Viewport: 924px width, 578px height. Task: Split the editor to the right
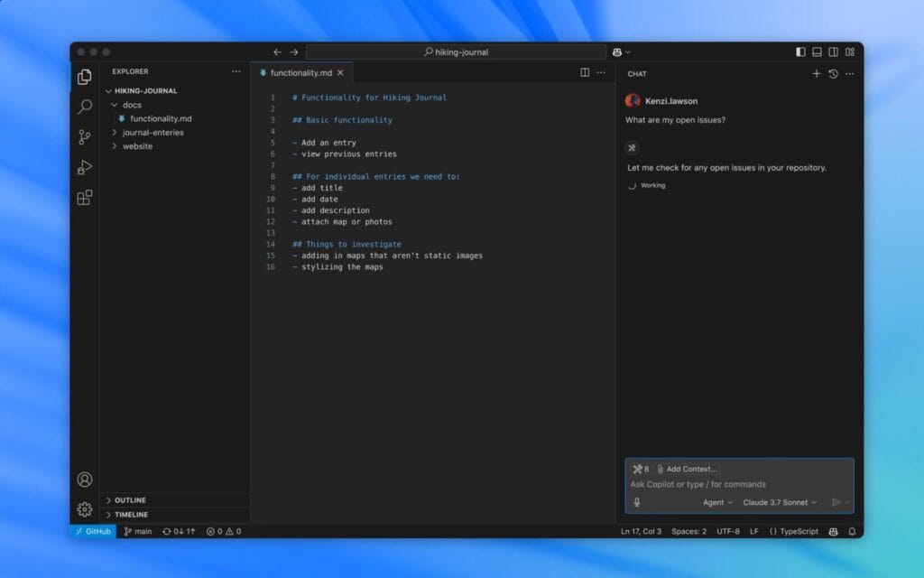(585, 72)
